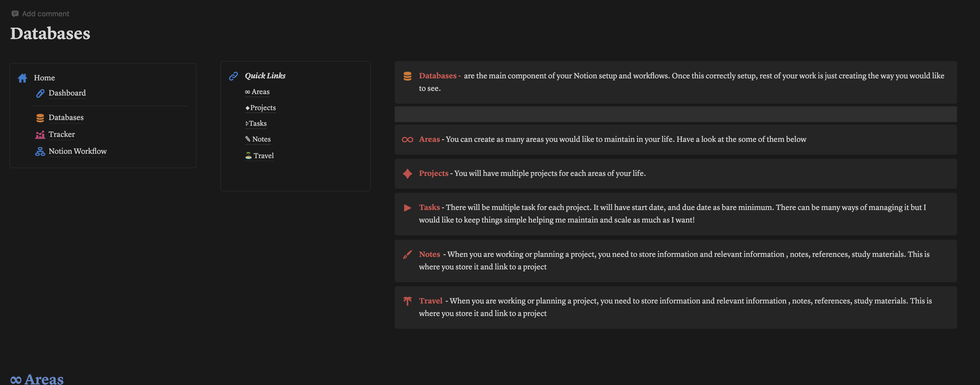The image size is (980, 385).
Task: Click the blue Home house icon
Action: 22,78
